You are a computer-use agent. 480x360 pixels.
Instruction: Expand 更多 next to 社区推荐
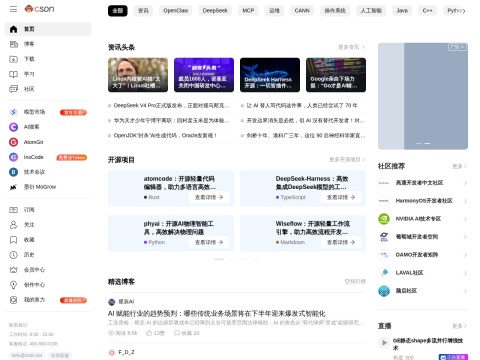459,166
